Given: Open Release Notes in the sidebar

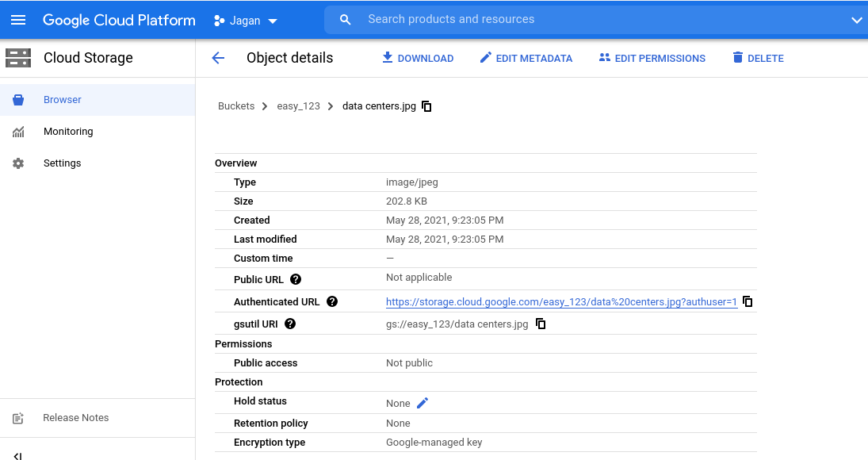Looking at the screenshot, I should pos(98,418).
